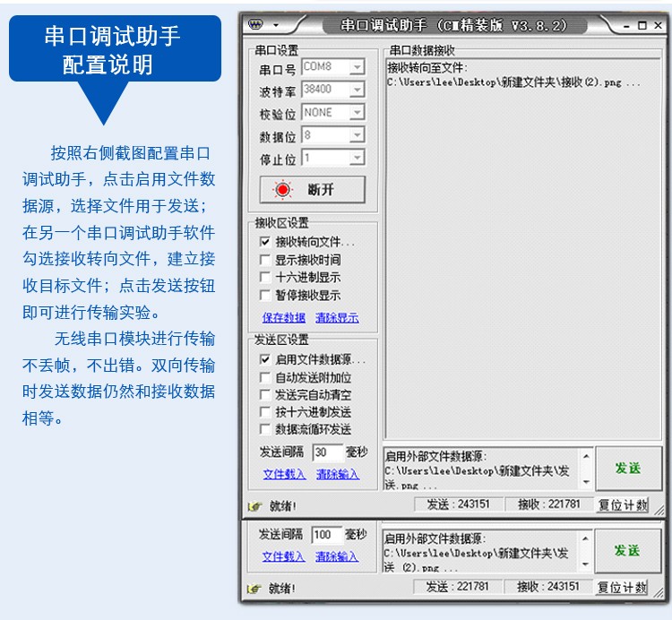
Task: Open the title bar dropdown arrow menu
Action: pos(276,26)
